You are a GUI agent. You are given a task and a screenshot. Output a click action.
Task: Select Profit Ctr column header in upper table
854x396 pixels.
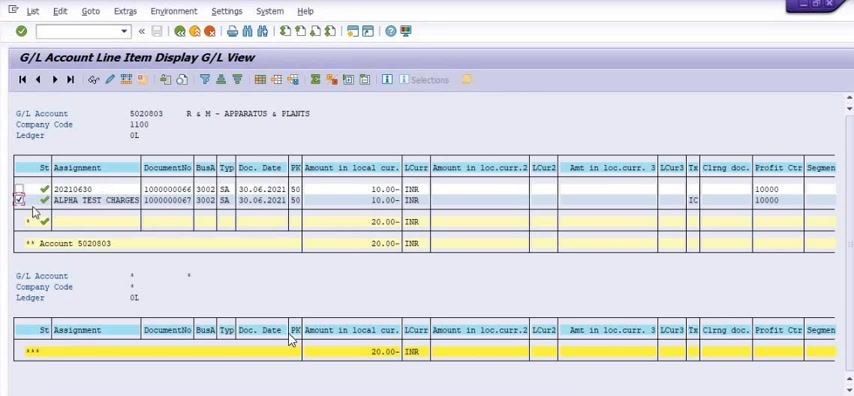pyautogui.click(x=778, y=168)
